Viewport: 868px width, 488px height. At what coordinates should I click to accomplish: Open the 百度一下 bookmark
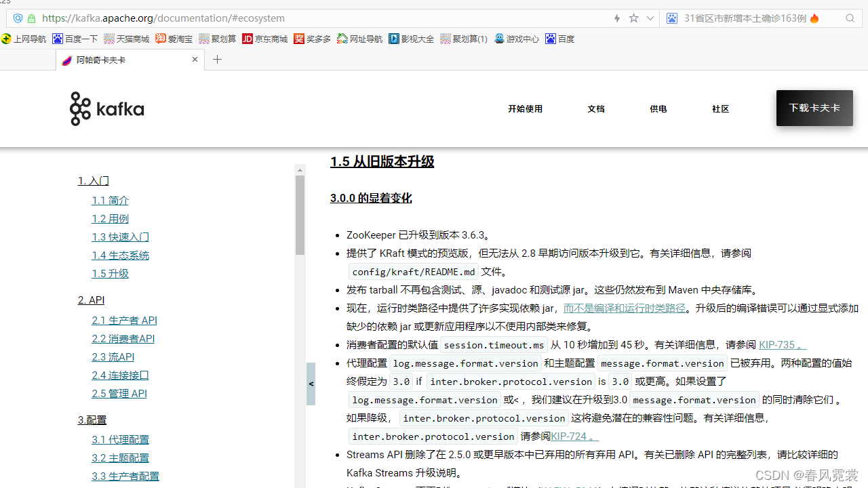pos(75,39)
